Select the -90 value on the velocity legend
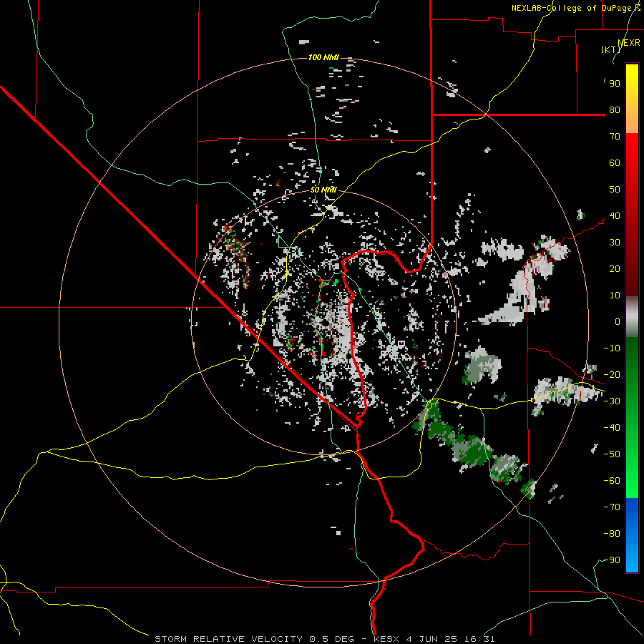 [612, 560]
